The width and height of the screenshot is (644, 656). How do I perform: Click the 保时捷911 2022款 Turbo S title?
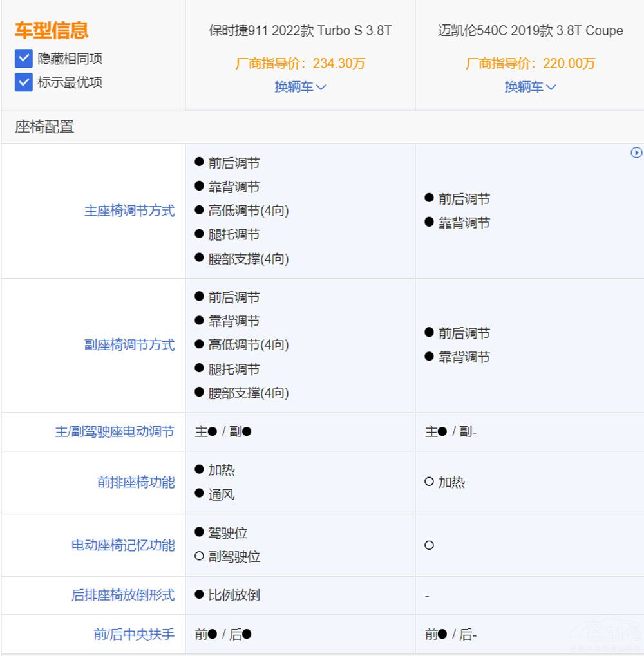[x=300, y=31]
